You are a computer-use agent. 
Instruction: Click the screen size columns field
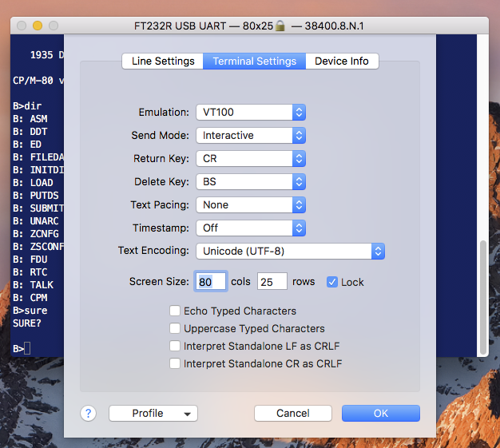tap(211, 282)
